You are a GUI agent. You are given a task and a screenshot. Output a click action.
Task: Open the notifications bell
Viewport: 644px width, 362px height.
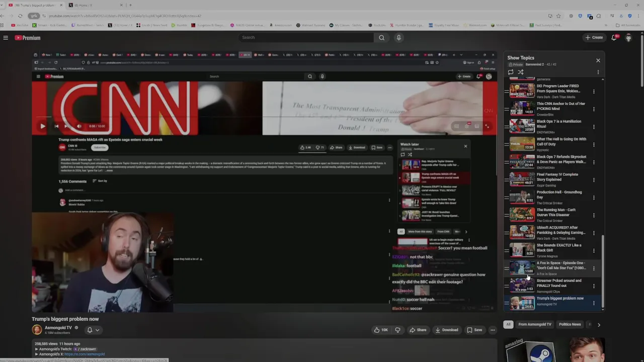(x=614, y=38)
